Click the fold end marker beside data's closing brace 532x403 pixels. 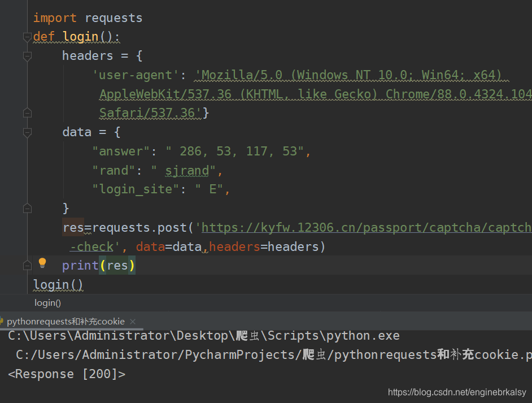tap(27, 208)
